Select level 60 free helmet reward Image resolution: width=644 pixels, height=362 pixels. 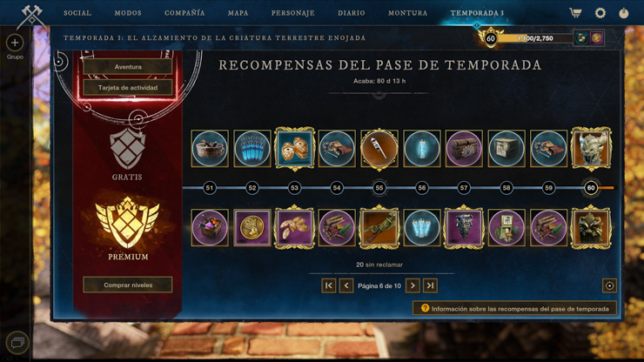click(591, 149)
